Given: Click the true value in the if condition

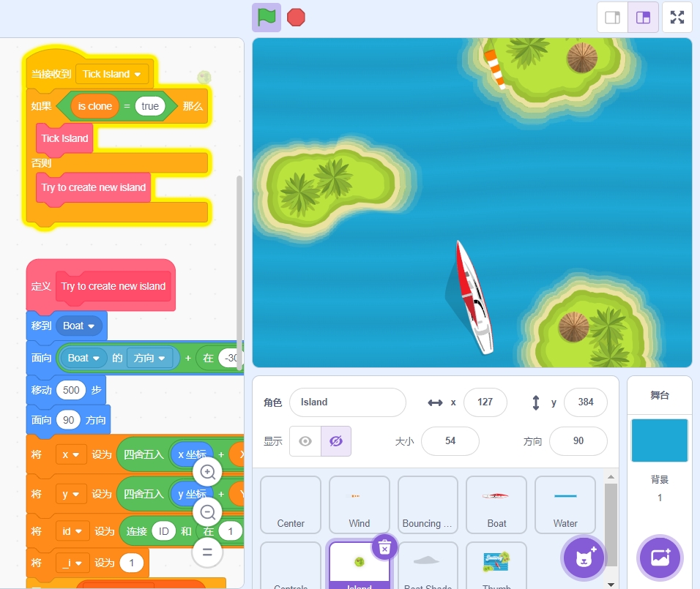Looking at the screenshot, I should click(150, 106).
